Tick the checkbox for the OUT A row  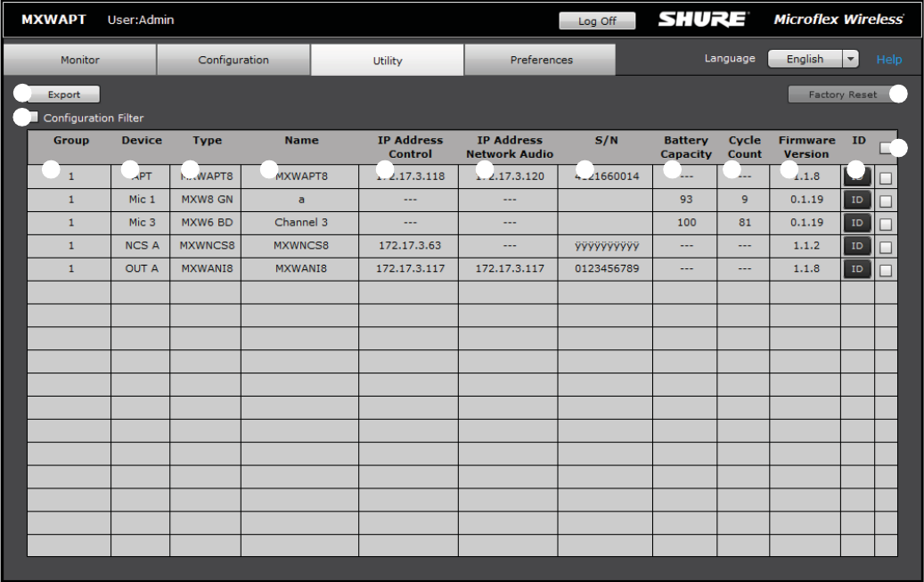(x=885, y=270)
